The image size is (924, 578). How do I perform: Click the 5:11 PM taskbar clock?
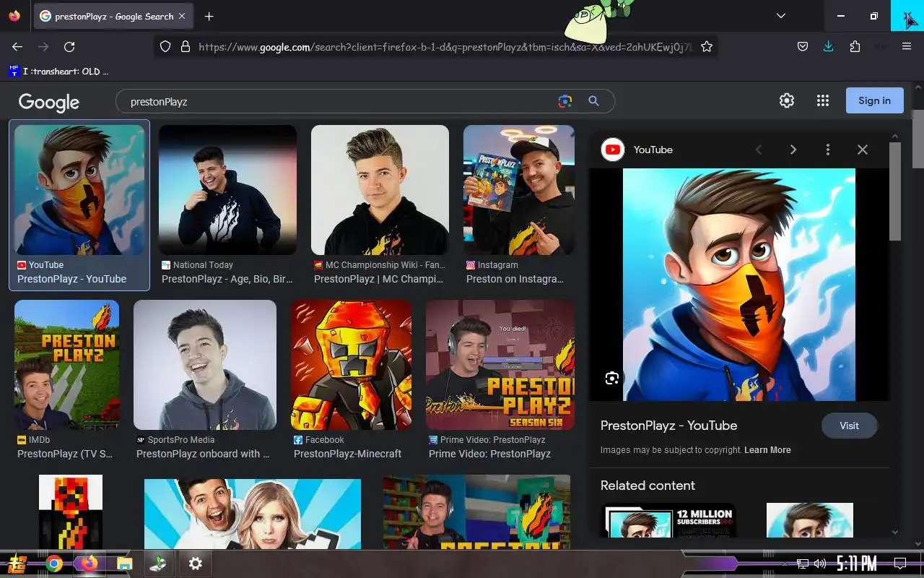[x=856, y=564]
